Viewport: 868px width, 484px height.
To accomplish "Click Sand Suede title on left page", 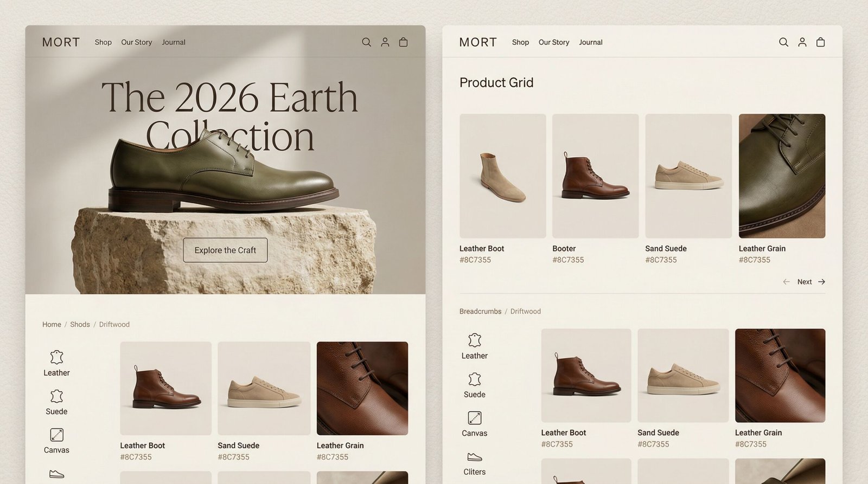I will 239,446.
